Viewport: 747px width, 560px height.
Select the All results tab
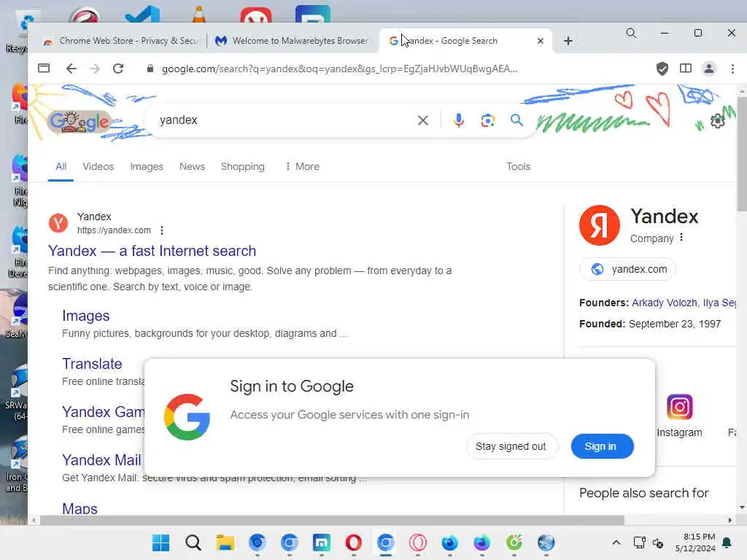61,166
